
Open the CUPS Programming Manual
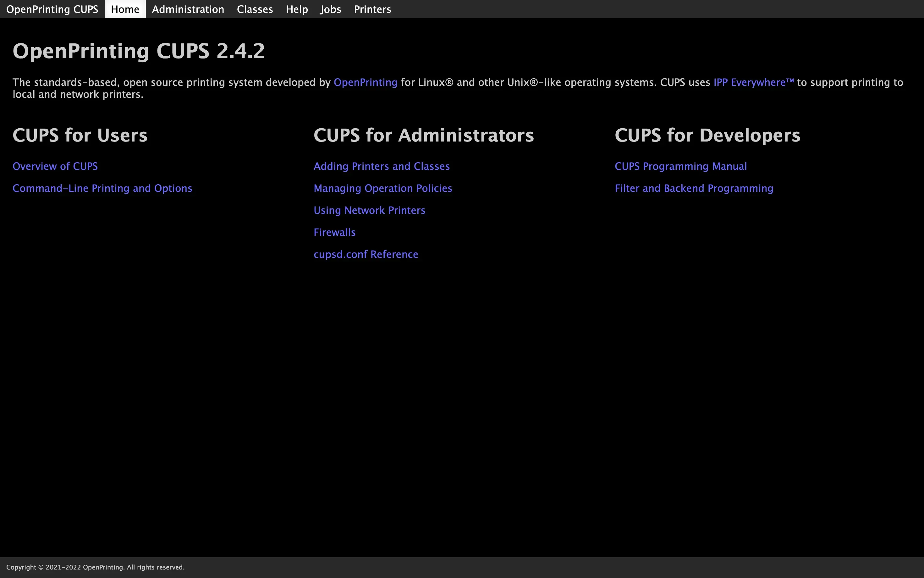point(680,166)
